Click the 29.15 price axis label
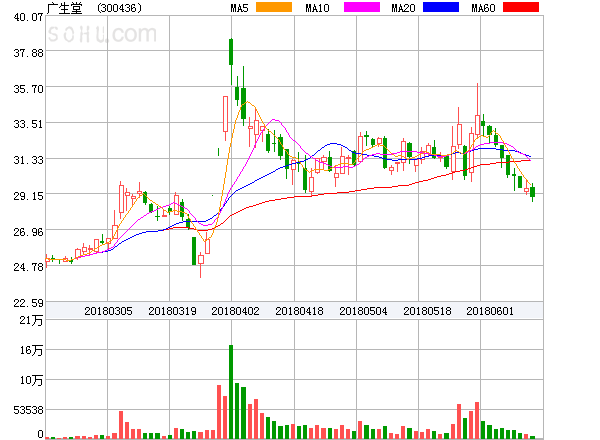Image resolution: width=600 pixels, height=440 pixels. pyautogui.click(x=28, y=196)
